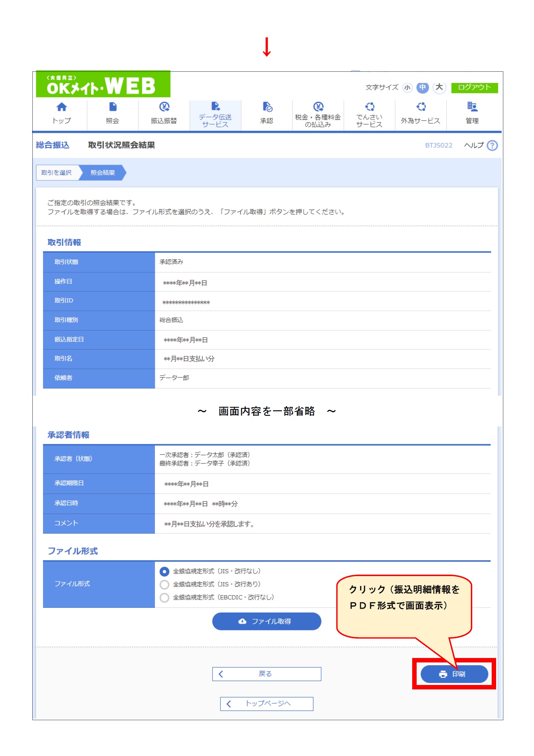
Task: Go to 取引を選択 breadcrumb step
Action: pos(57,173)
